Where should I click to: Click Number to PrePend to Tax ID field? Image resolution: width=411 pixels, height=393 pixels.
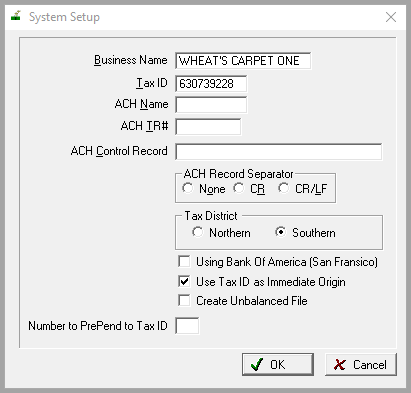(187, 326)
